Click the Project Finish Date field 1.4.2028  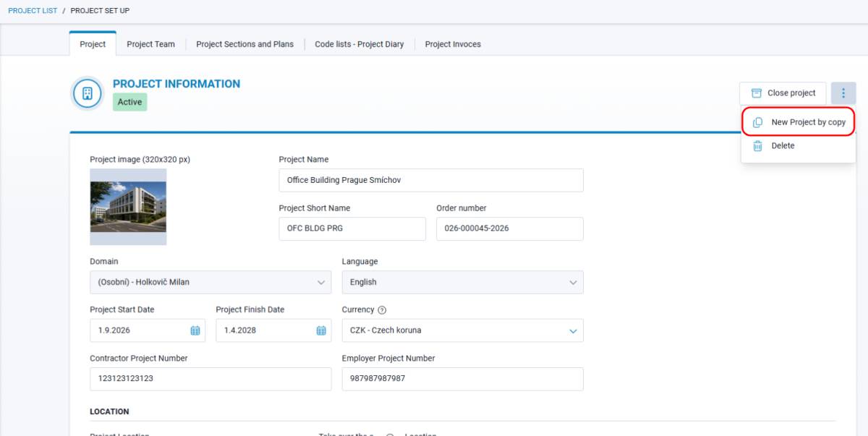[273, 330]
